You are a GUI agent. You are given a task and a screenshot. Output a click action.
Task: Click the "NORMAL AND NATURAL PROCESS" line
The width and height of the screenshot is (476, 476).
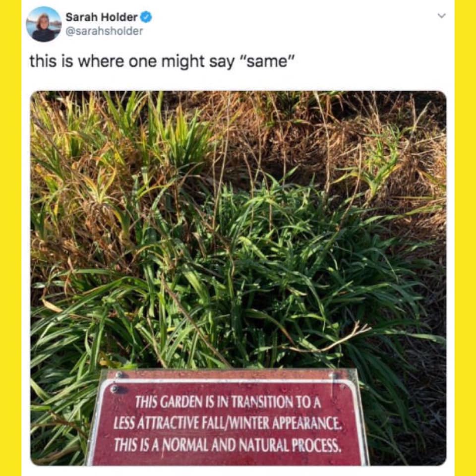tap(228, 445)
